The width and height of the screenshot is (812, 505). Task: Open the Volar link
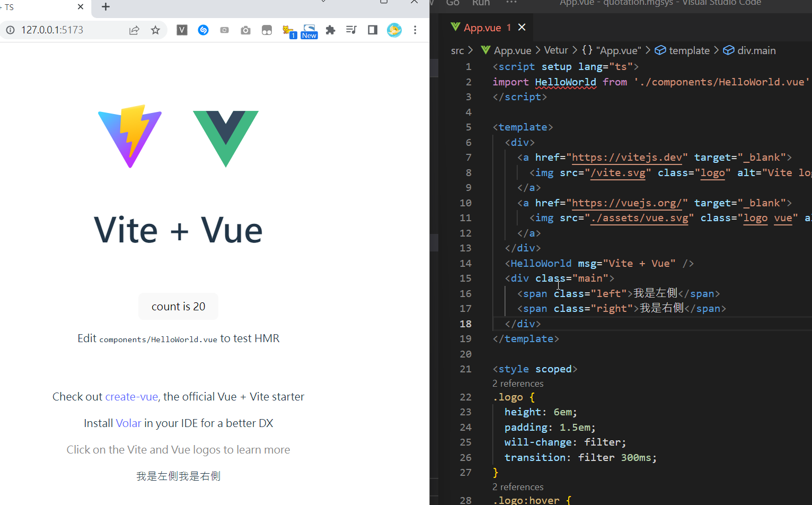coord(128,423)
